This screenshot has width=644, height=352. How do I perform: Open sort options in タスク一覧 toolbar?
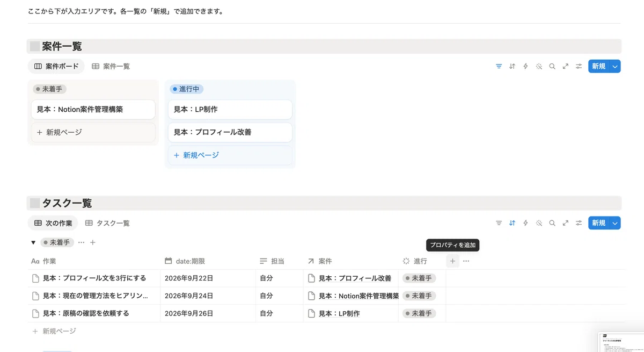tap(512, 222)
